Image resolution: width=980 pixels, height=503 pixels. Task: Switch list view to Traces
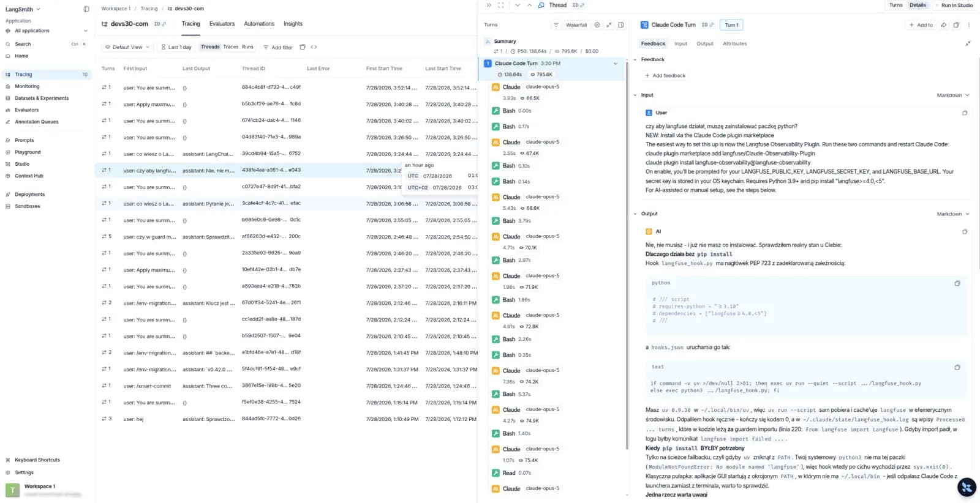pyautogui.click(x=231, y=47)
